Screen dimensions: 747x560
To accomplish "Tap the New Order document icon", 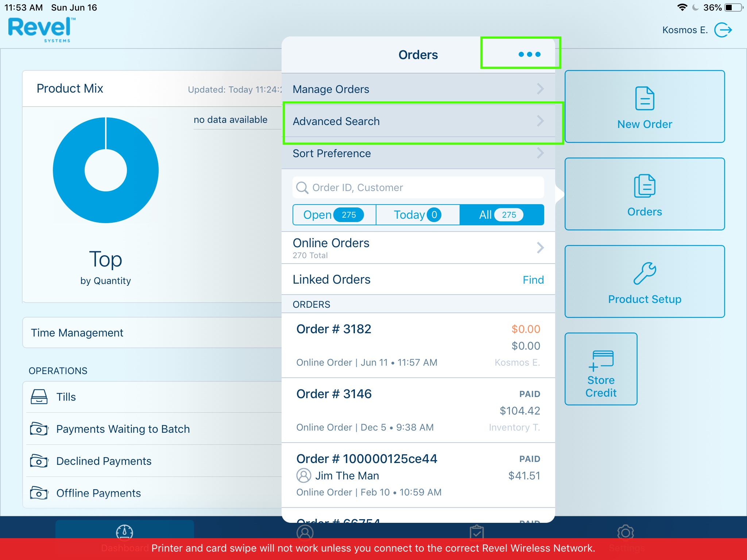I will pyautogui.click(x=645, y=98).
